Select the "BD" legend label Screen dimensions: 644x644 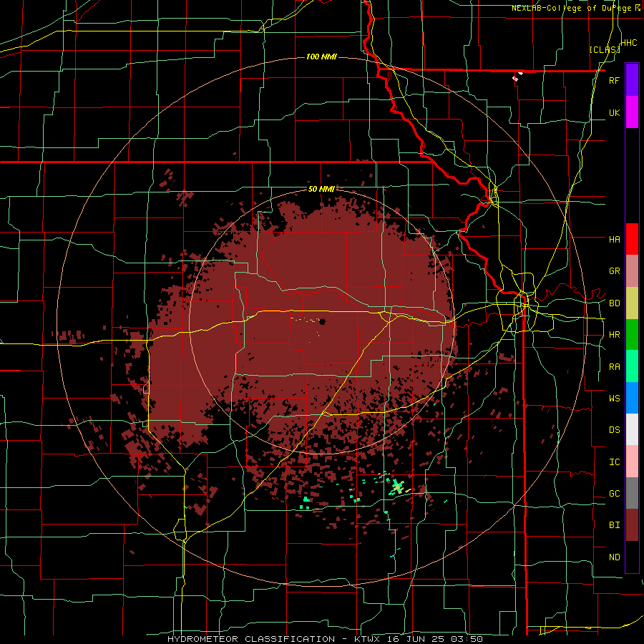tap(614, 303)
